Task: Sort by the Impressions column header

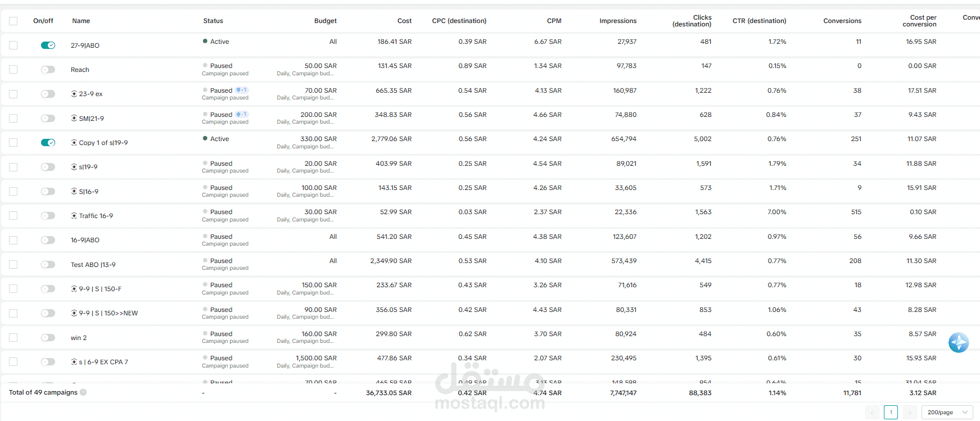Action: [618, 21]
